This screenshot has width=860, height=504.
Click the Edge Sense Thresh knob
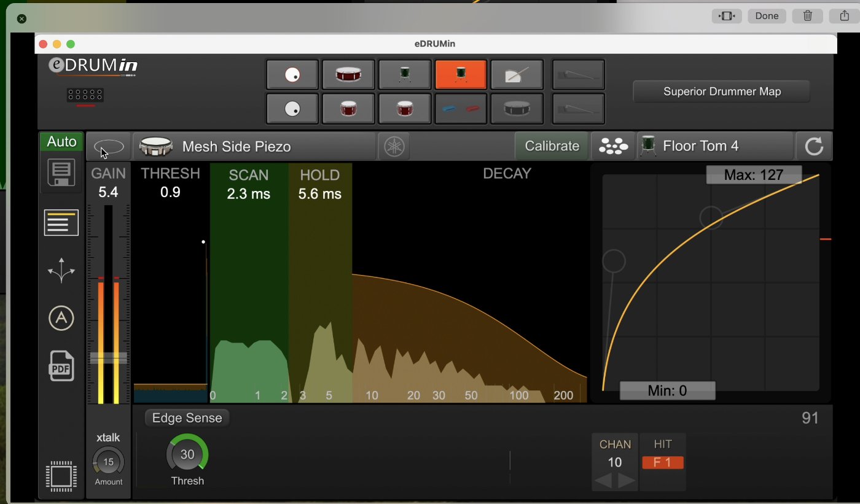tap(187, 455)
